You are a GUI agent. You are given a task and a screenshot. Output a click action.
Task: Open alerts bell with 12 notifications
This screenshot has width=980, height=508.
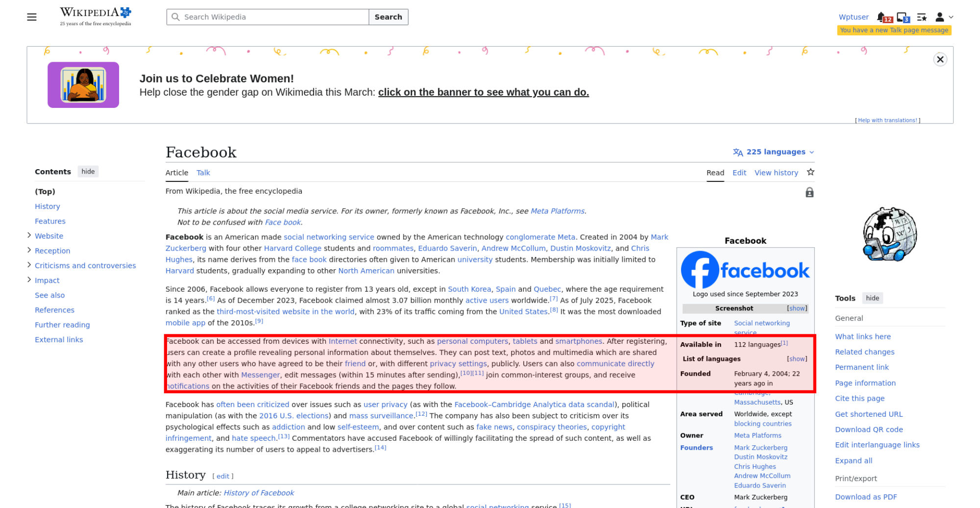[883, 18]
